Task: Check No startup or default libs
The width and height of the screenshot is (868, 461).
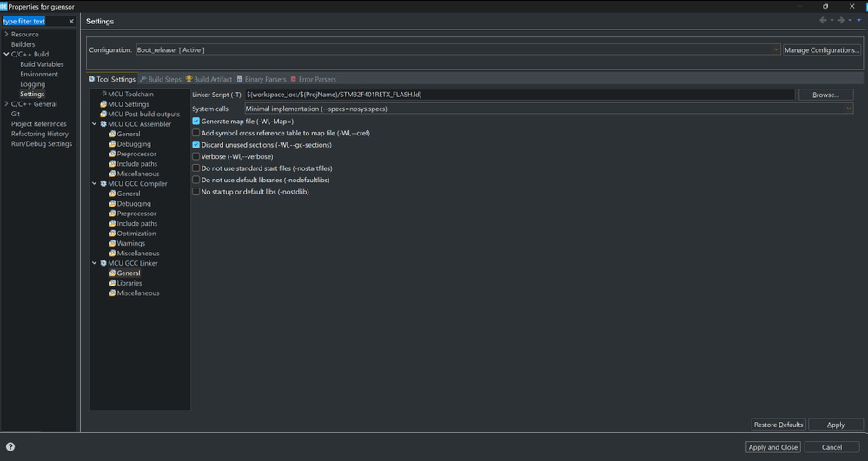Action: [x=196, y=192]
